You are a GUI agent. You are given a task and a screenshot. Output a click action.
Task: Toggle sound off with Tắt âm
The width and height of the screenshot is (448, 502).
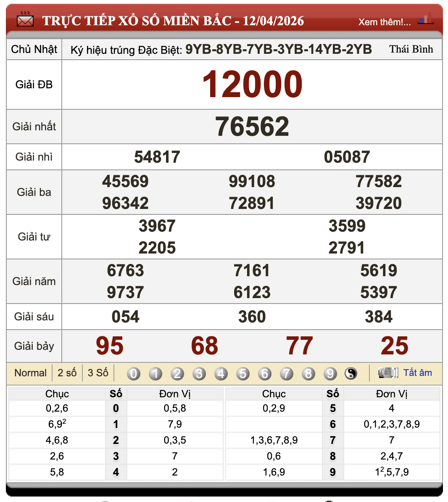(x=417, y=373)
